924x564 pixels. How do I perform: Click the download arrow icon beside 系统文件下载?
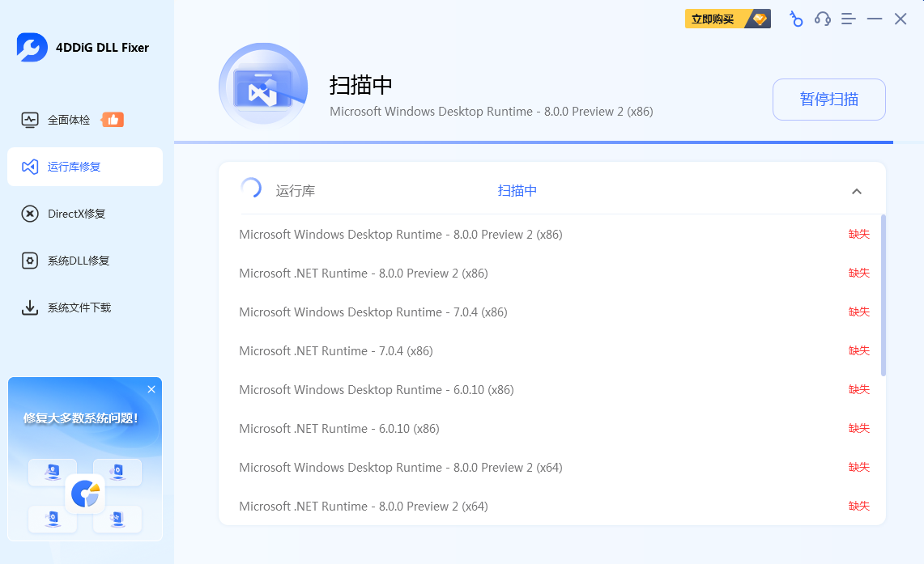pyautogui.click(x=29, y=307)
